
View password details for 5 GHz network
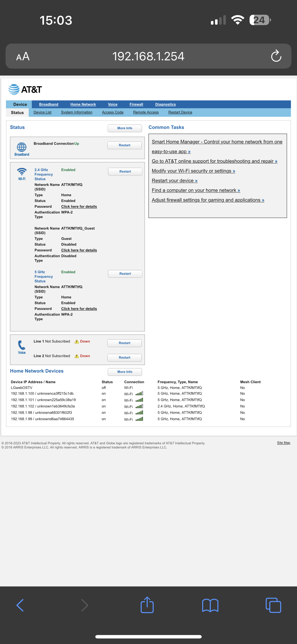[x=79, y=309]
